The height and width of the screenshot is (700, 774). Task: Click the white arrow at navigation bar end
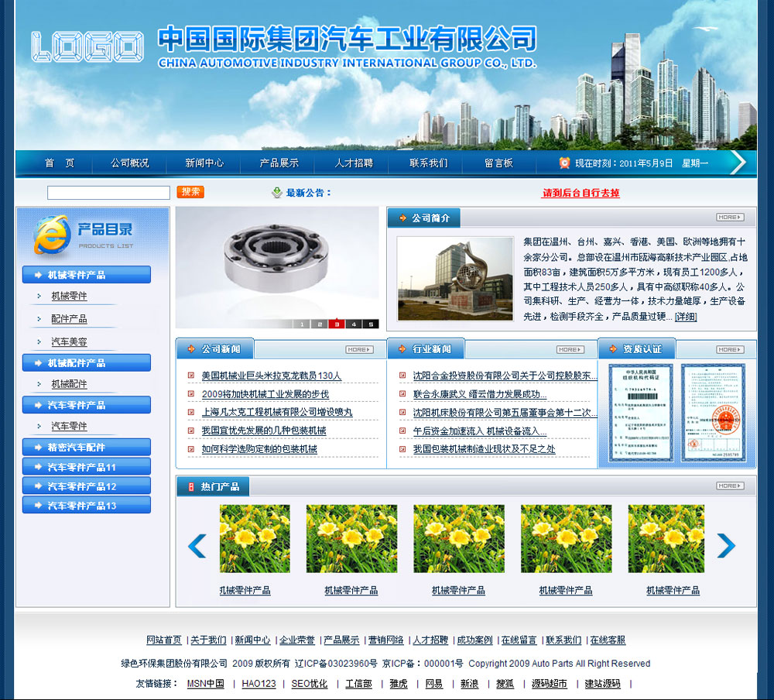[738, 163]
